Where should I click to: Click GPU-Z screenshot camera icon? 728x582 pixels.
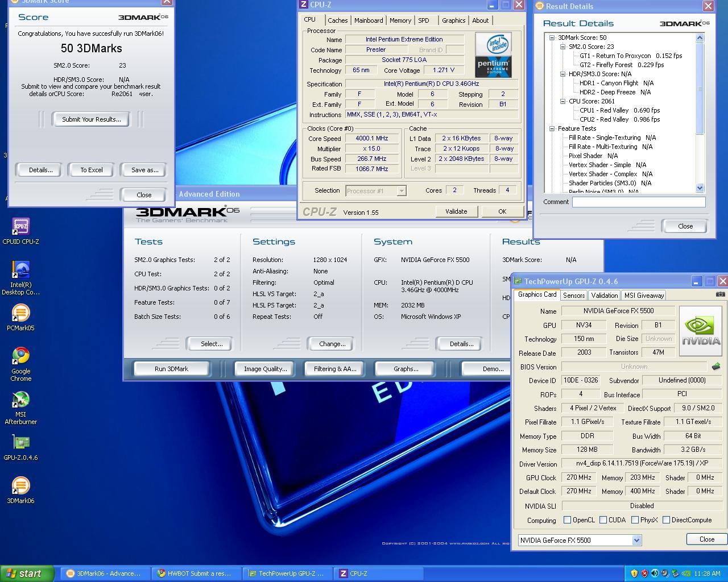pos(720,294)
